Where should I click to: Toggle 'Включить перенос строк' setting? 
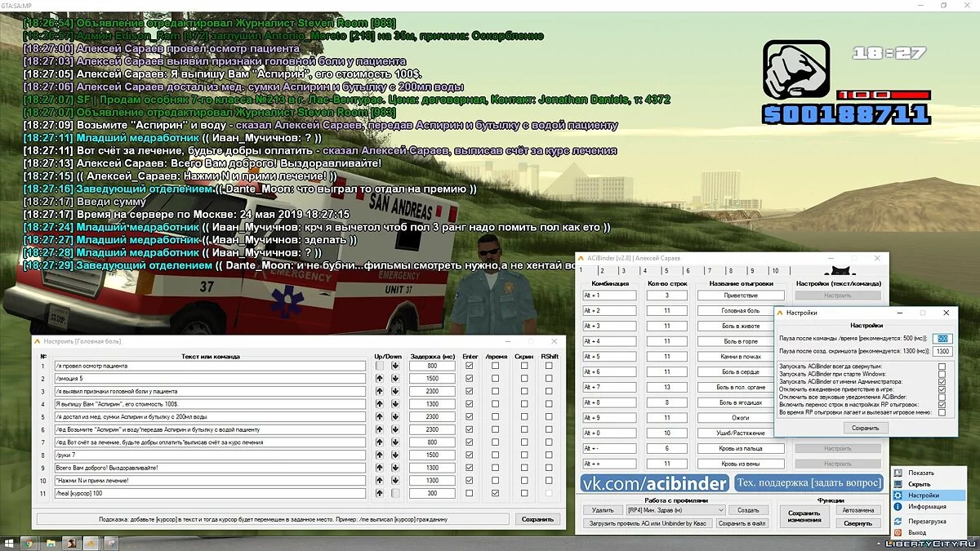(x=942, y=405)
